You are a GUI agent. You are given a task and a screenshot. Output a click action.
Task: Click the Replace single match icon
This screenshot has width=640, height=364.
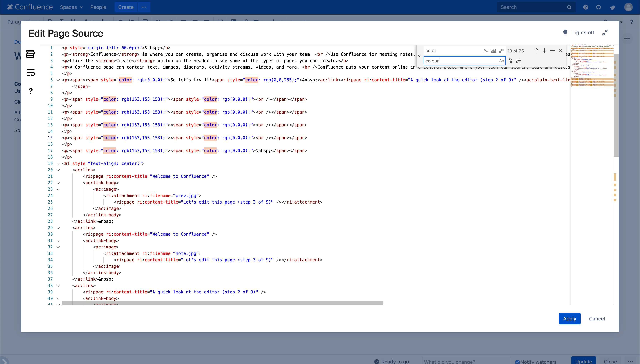pos(510,61)
